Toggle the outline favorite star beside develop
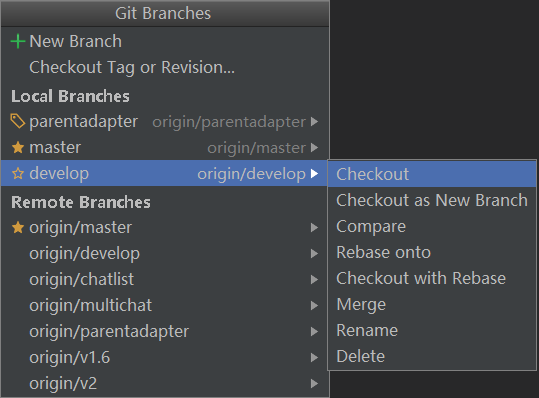The width and height of the screenshot is (539, 398). point(18,174)
